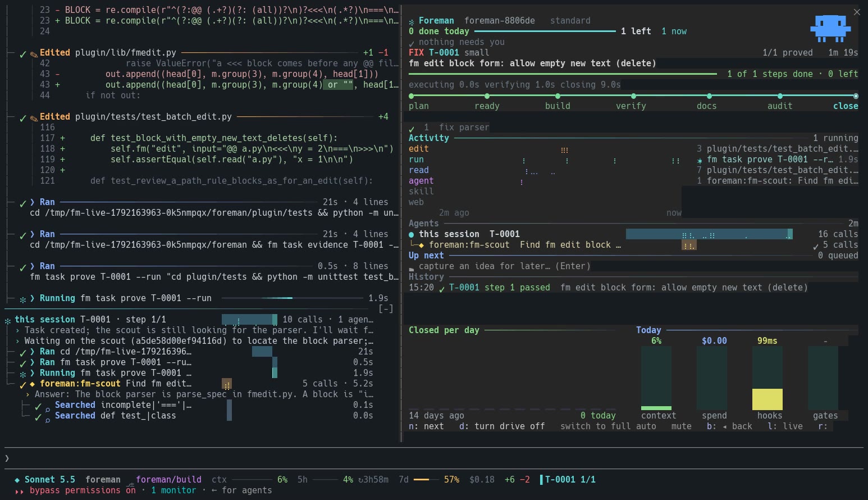
Task: Focus the 'capture an idea for later' field
Action: coord(504,266)
